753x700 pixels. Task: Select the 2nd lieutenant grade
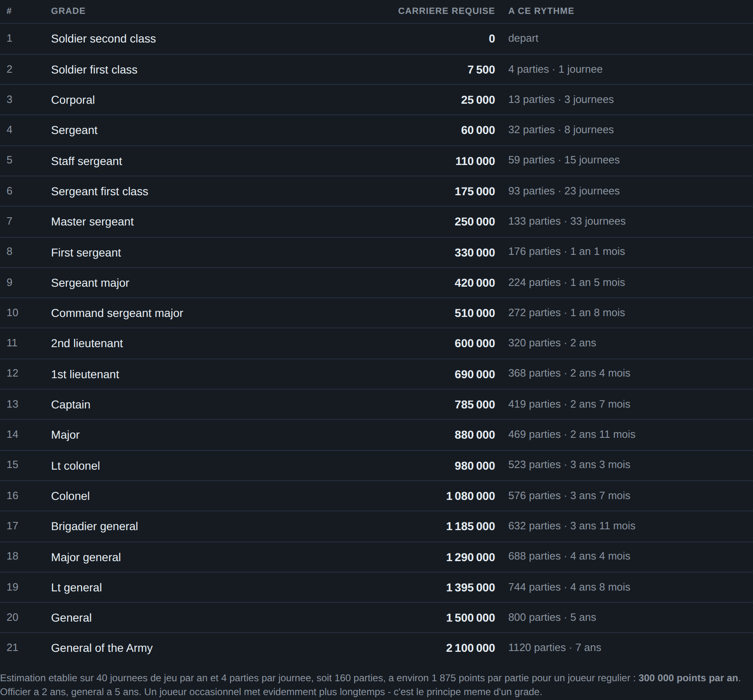pyautogui.click(x=87, y=343)
